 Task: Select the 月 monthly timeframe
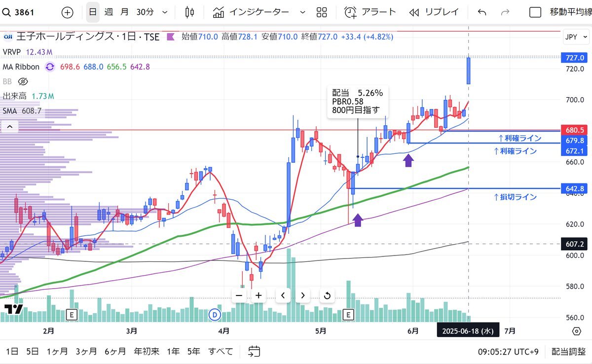[125, 12]
